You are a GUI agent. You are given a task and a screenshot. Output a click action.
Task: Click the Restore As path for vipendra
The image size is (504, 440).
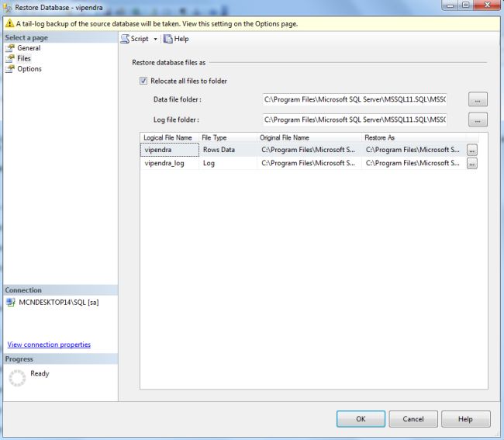(x=414, y=150)
